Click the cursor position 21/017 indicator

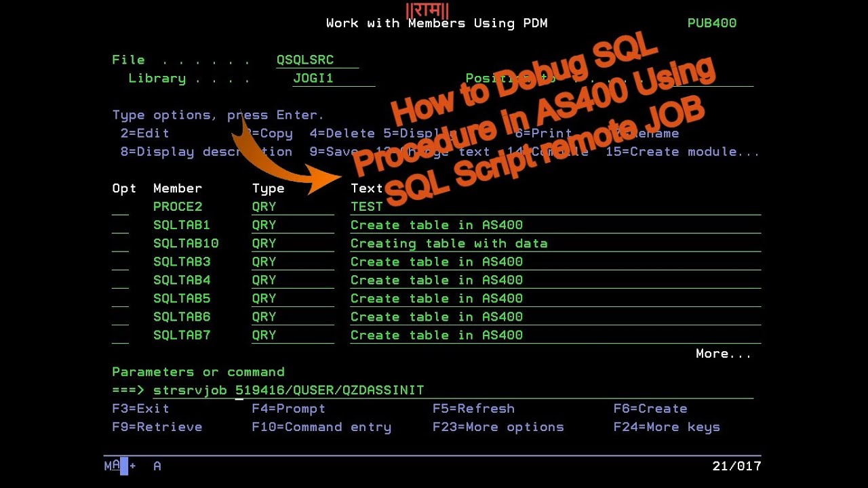click(x=736, y=466)
